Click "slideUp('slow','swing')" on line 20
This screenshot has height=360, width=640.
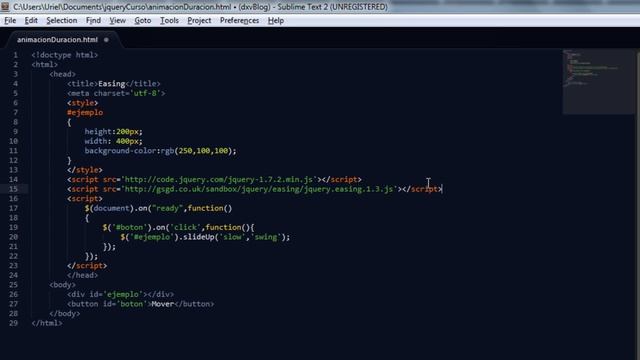(x=233, y=237)
